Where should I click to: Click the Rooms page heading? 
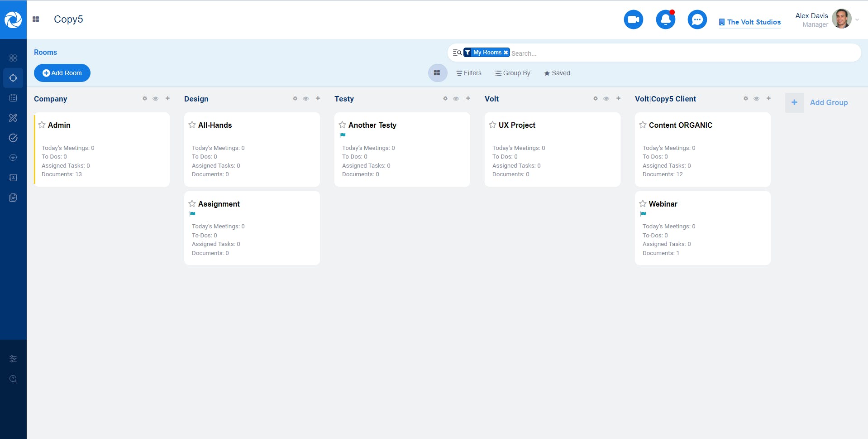point(45,52)
